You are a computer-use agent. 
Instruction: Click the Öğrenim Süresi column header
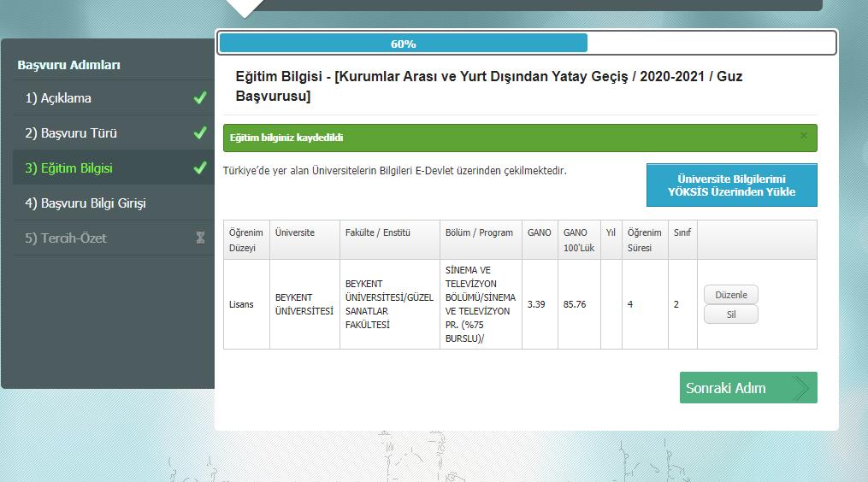[645, 240]
